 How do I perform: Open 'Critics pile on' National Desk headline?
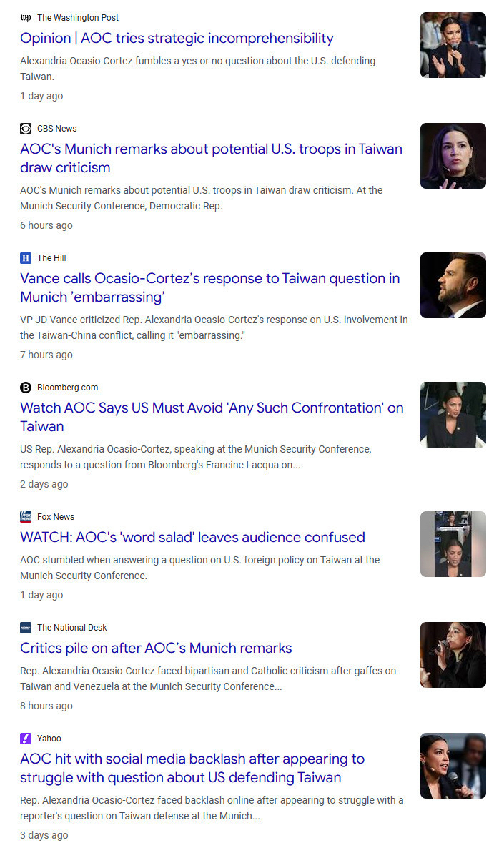tap(156, 648)
